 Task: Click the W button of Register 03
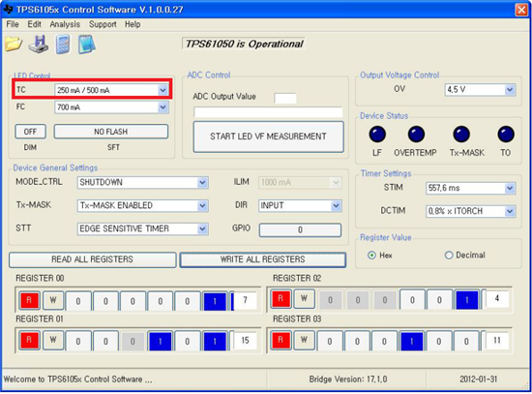305,340
